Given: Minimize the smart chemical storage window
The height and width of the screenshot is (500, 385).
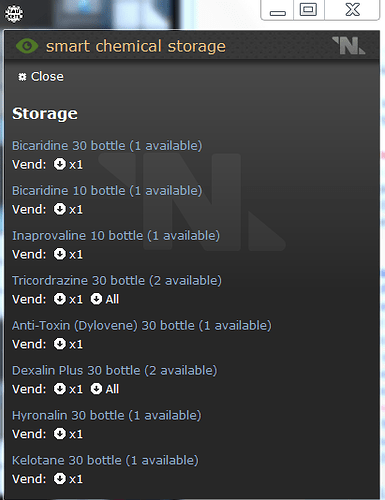Looking at the screenshot, I should 278,10.
